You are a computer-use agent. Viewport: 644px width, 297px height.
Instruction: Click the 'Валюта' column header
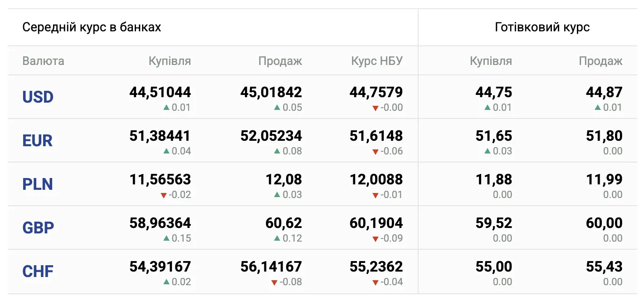tap(43, 61)
